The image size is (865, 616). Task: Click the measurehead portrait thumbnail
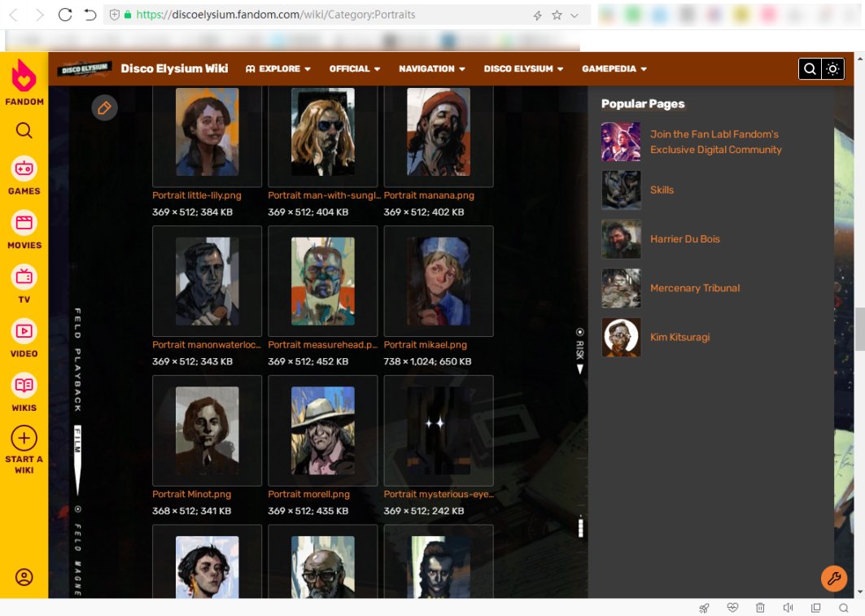pos(323,282)
